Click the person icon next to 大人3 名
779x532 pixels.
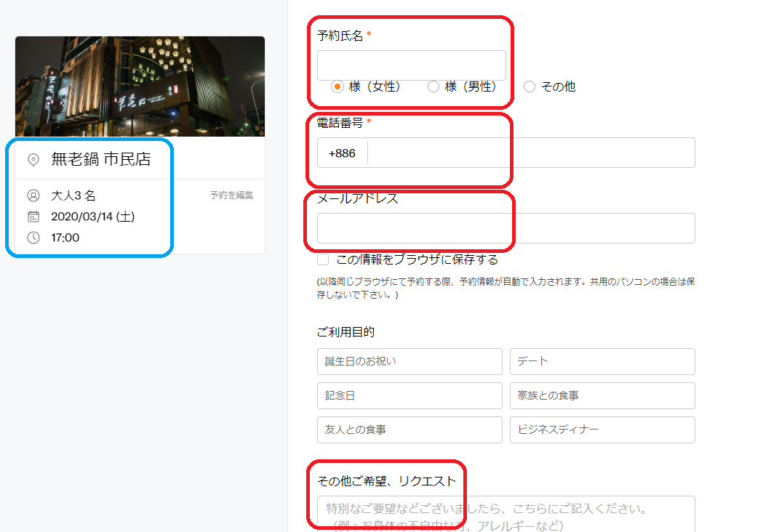pos(33,196)
